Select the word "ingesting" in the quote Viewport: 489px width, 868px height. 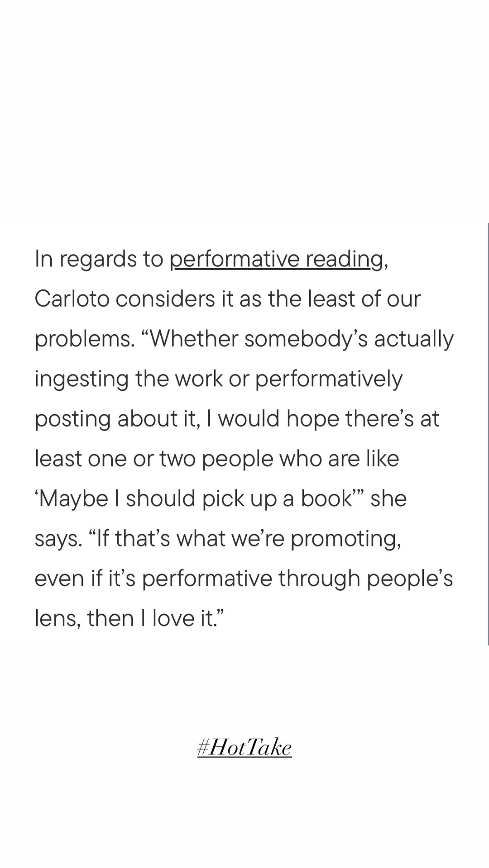pyautogui.click(x=82, y=379)
